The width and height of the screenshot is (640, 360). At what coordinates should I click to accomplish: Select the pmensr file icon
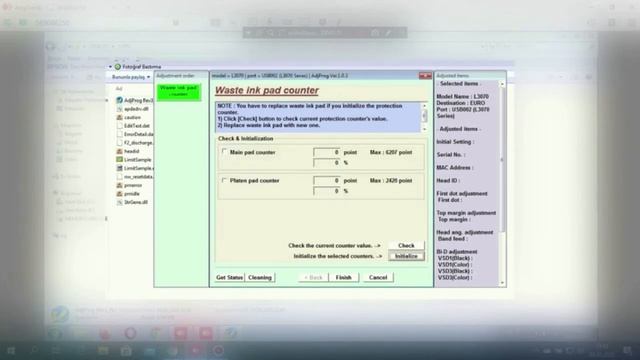point(119,185)
